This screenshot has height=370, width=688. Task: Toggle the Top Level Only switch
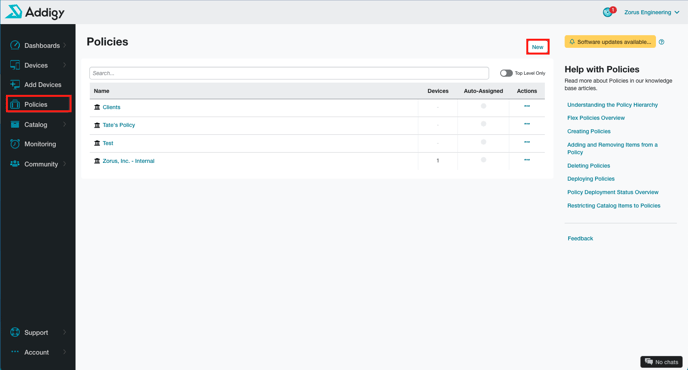coord(506,73)
